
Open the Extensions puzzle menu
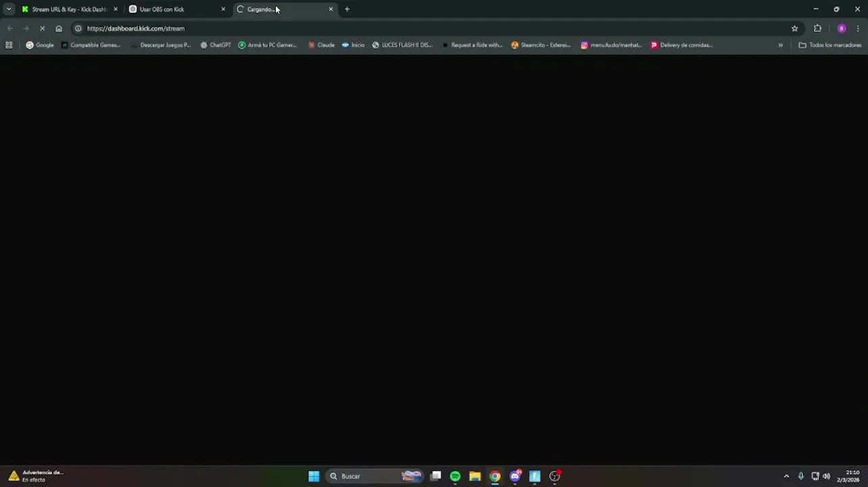pyautogui.click(x=817, y=28)
